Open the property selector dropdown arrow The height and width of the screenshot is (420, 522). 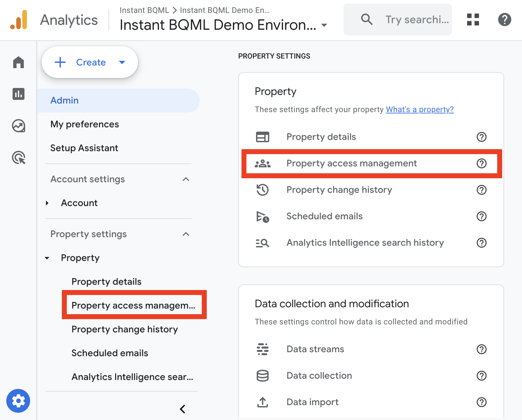(324, 25)
